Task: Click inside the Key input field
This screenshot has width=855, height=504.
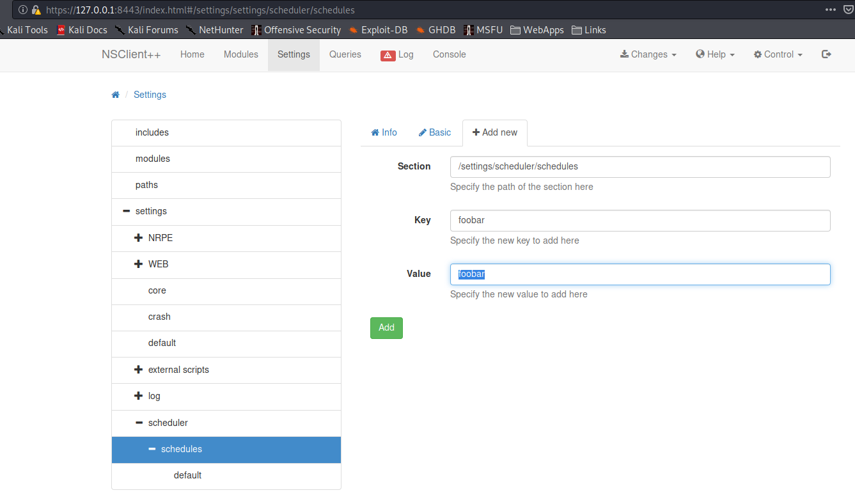Action: coord(639,220)
